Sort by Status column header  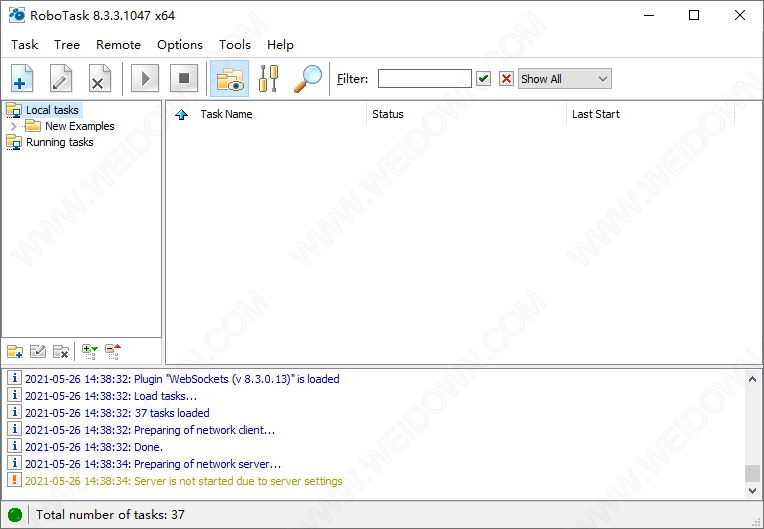pyautogui.click(x=388, y=114)
